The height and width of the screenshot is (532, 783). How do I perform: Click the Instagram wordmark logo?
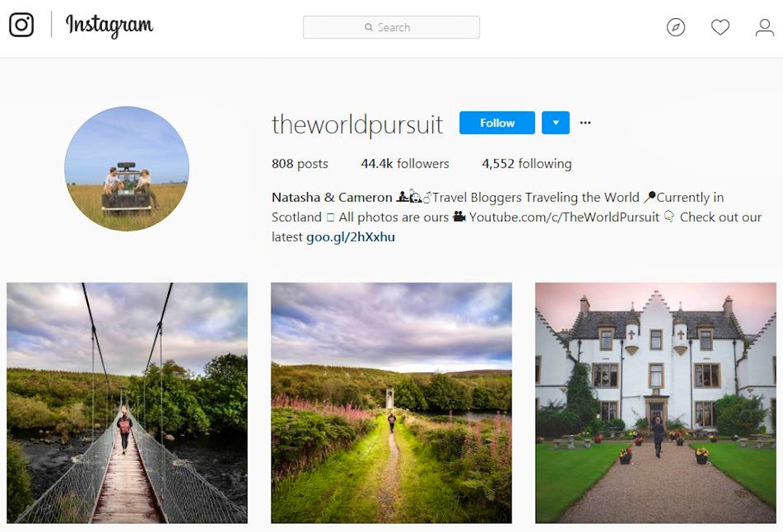click(109, 25)
